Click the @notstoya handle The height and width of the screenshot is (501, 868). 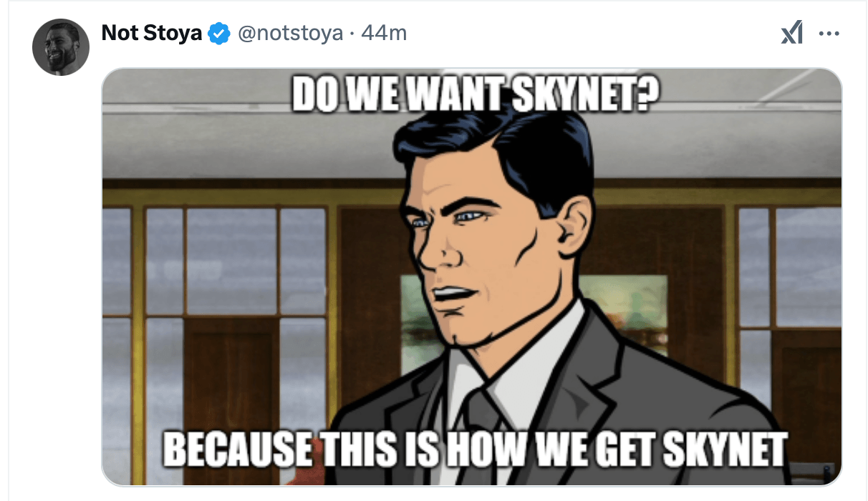(290, 33)
